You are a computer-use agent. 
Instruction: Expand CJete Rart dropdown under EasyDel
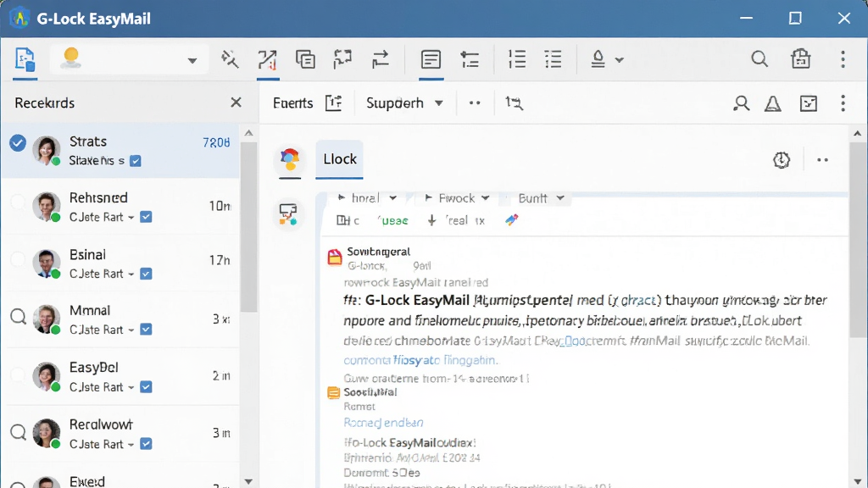click(131, 388)
